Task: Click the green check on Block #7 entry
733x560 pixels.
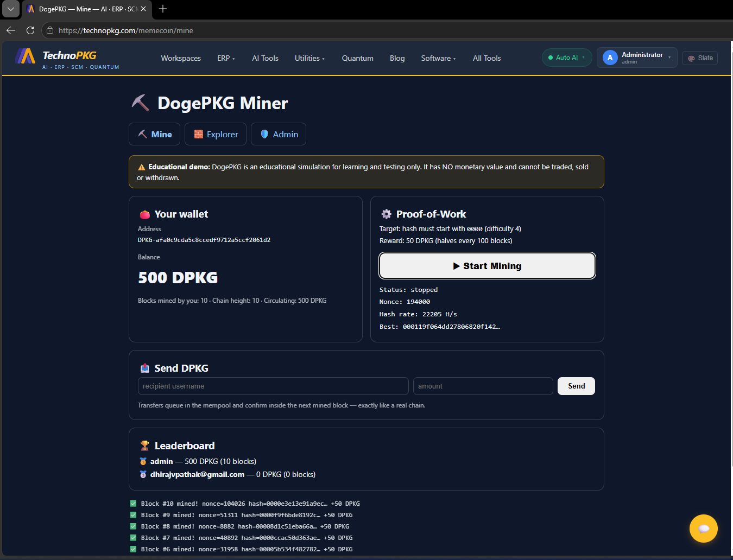Action: point(133,538)
